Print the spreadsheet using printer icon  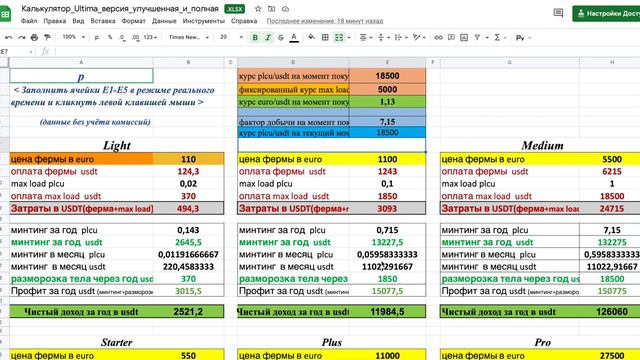(34, 38)
